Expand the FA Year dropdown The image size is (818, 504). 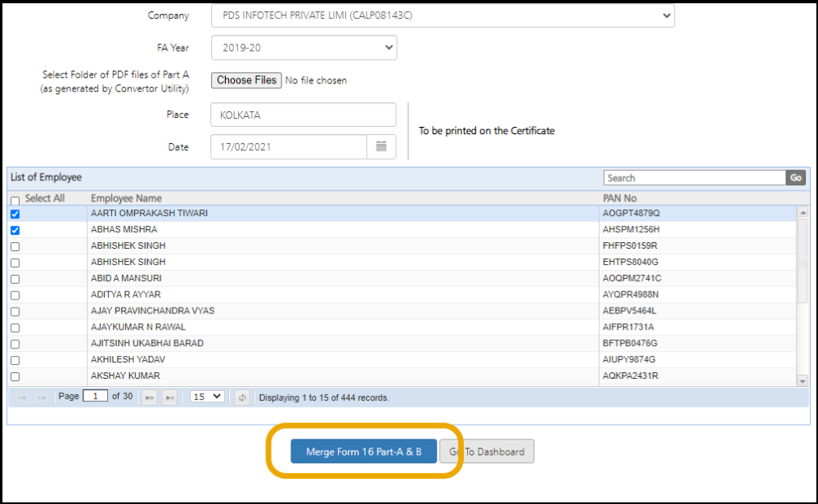click(303, 47)
